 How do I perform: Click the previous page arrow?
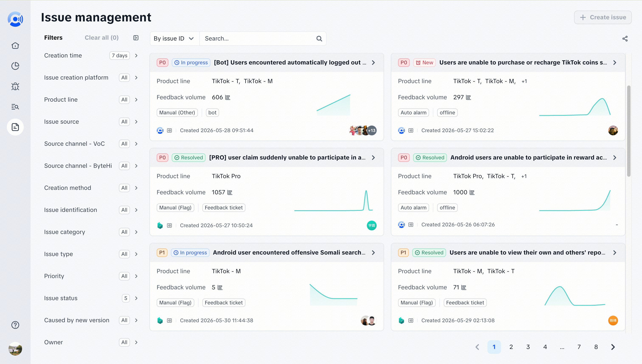(477, 347)
